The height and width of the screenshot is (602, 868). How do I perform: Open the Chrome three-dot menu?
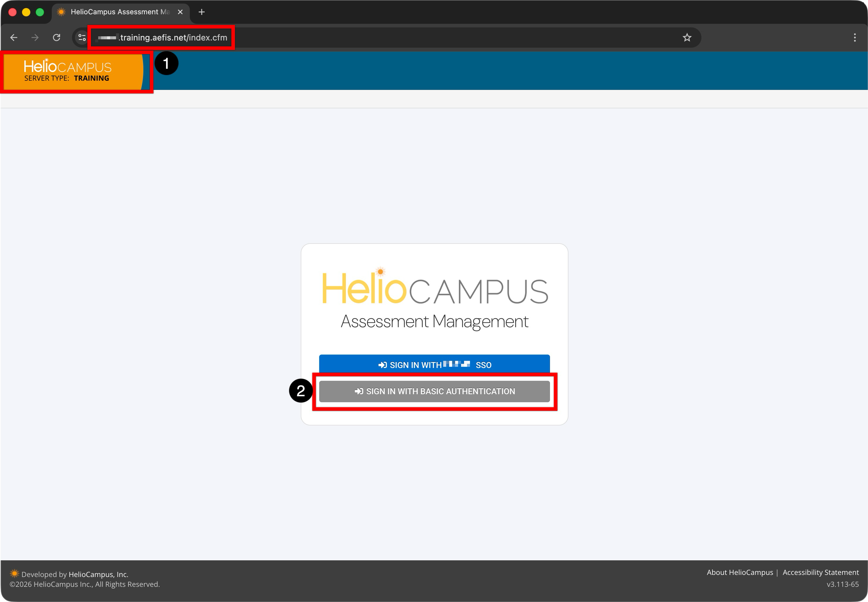pyautogui.click(x=854, y=38)
